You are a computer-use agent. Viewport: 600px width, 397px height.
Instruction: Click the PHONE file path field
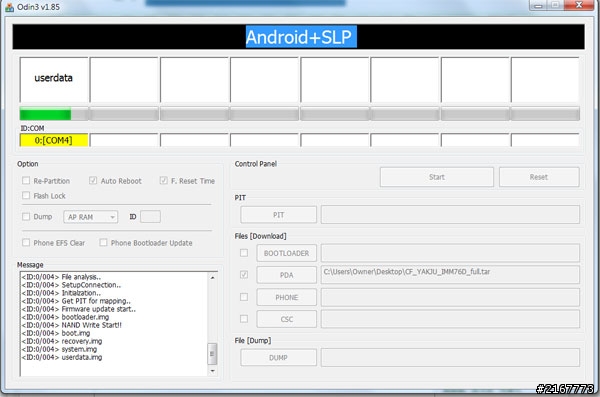click(x=450, y=297)
